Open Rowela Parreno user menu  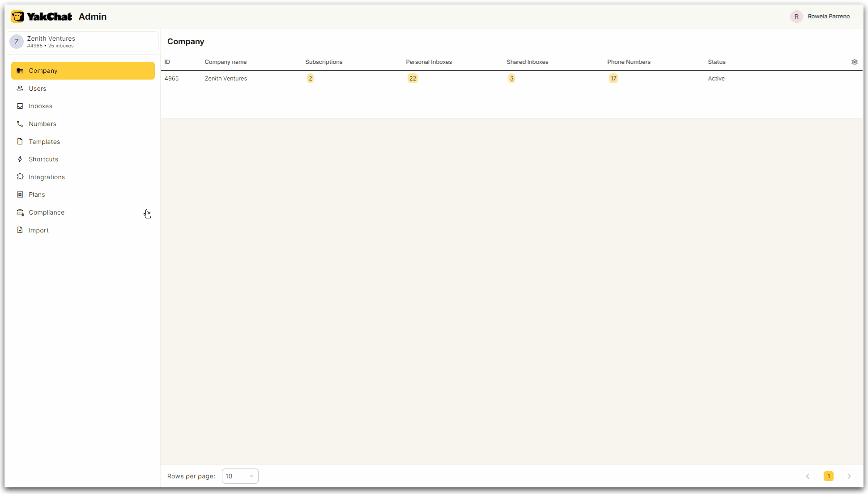820,17
